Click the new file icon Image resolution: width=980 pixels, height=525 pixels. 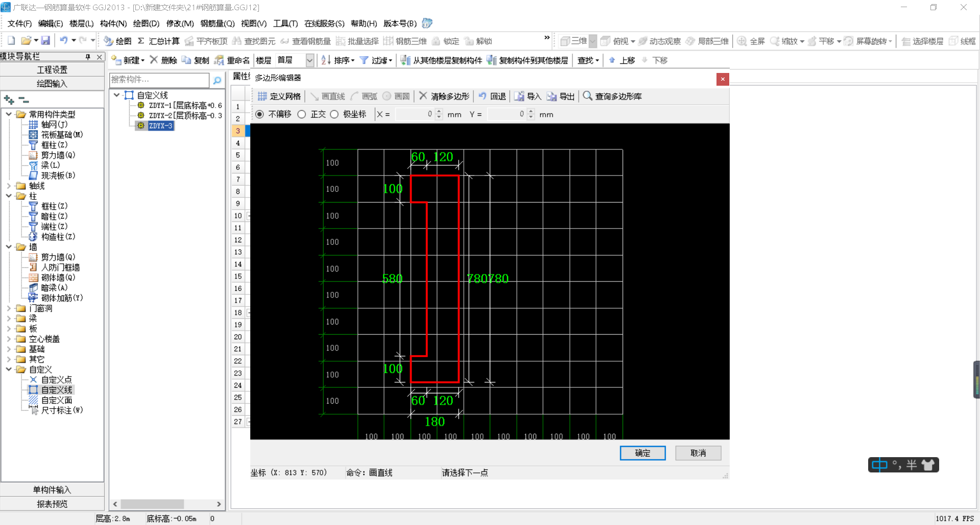pyautogui.click(x=11, y=41)
